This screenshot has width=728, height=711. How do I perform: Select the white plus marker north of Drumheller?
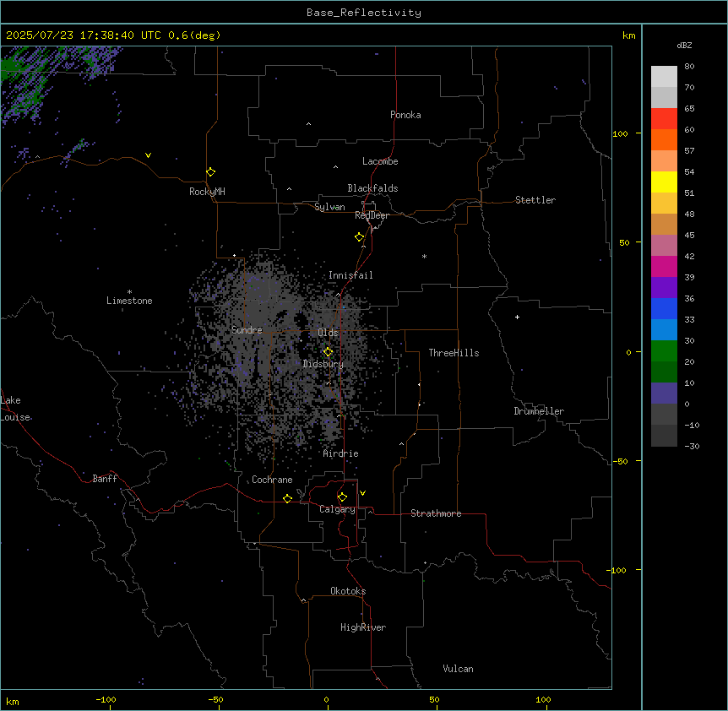coord(517,317)
